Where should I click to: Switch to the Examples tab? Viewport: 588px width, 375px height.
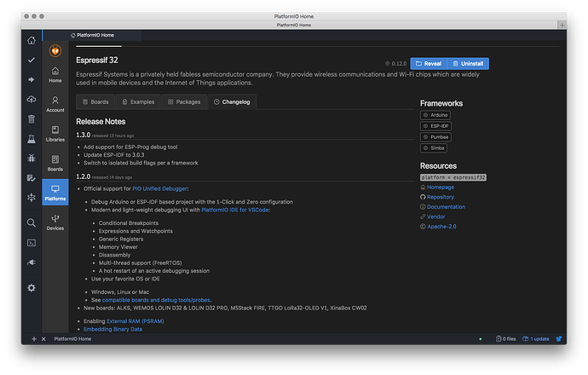pos(138,102)
